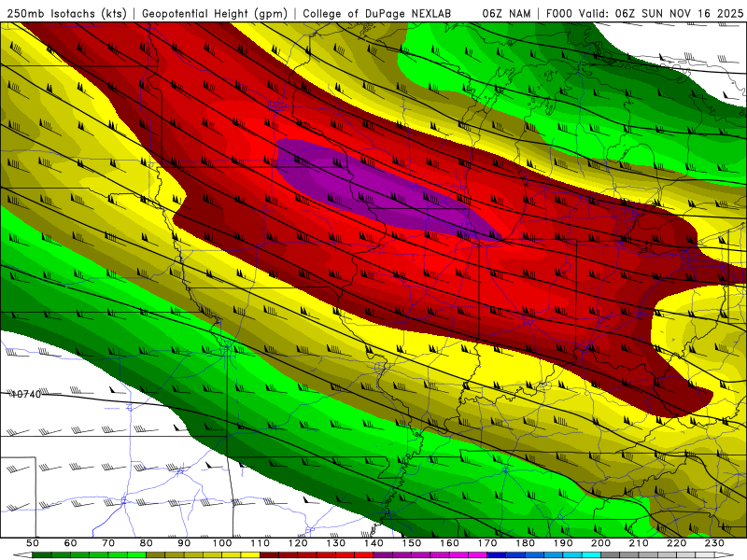Screen dimensions: 747x560
Task: Click the '250mb Isotachs (kts)' title text
Action: click(x=66, y=13)
